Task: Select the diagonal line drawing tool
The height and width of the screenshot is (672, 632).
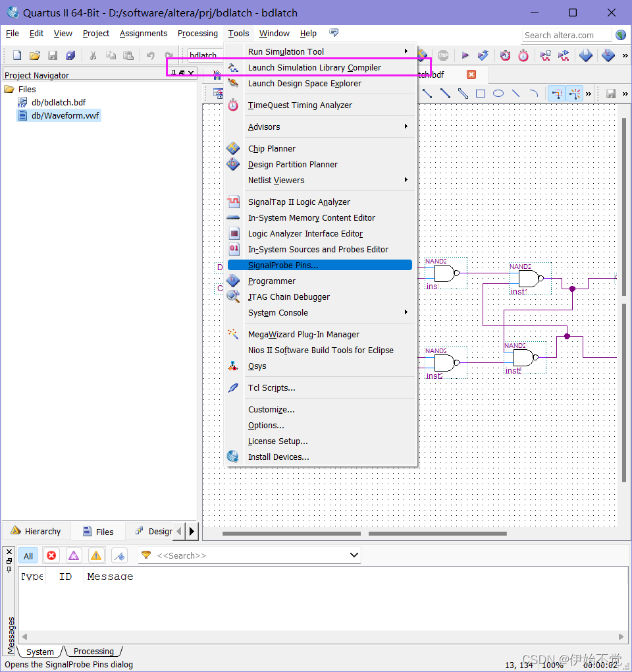Action: tap(515, 94)
